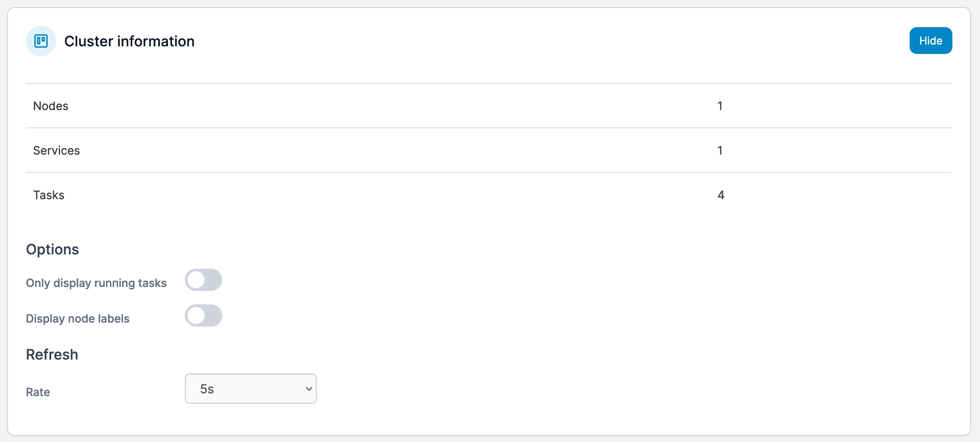Click the Refresh section heading
This screenshot has height=442, width=980.
pyautogui.click(x=52, y=355)
